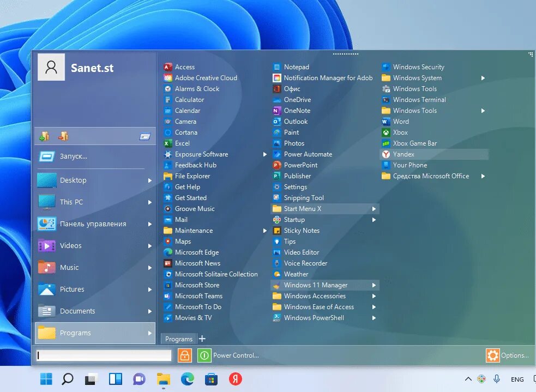Image resolution: width=536 pixels, height=392 pixels.
Task: Click the Windows Security shield icon
Action: point(386,67)
